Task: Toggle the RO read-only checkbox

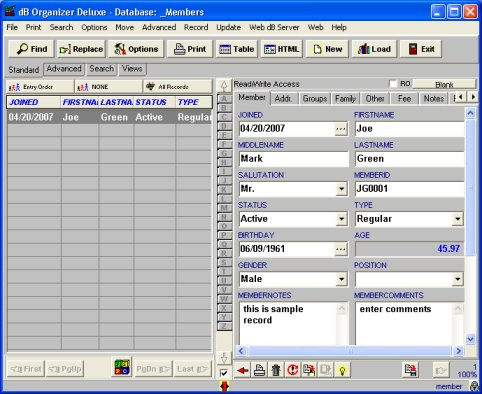Action: pyautogui.click(x=393, y=84)
